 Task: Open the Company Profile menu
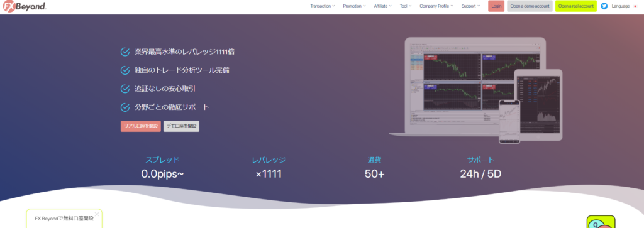(436, 6)
